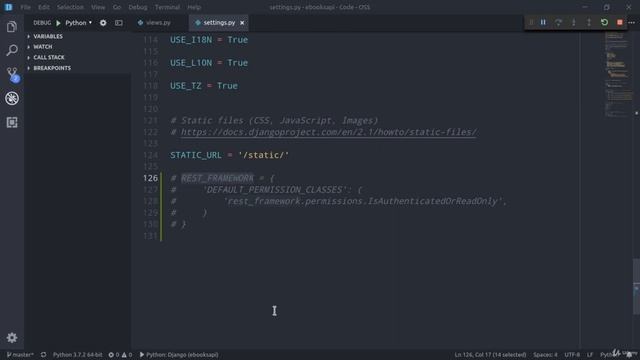Open the Source Control view

click(12, 75)
